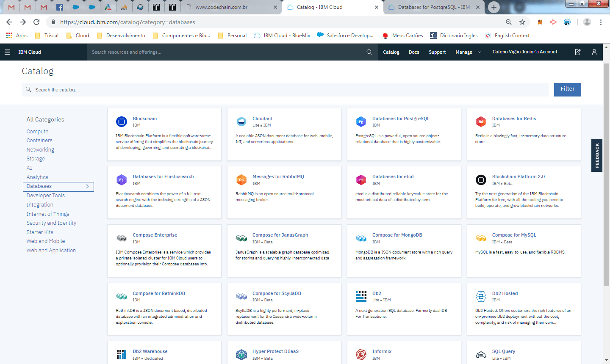The width and height of the screenshot is (610, 364).
Task: Select the Internet of Things category
Action: [x=48, y=214]
